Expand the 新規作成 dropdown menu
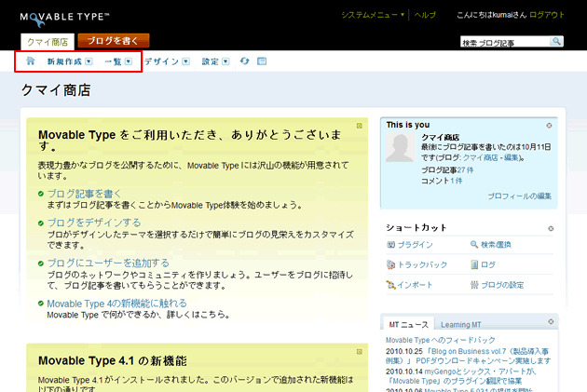The height and width of the screenshot is (392, 587). pos(89,61)
